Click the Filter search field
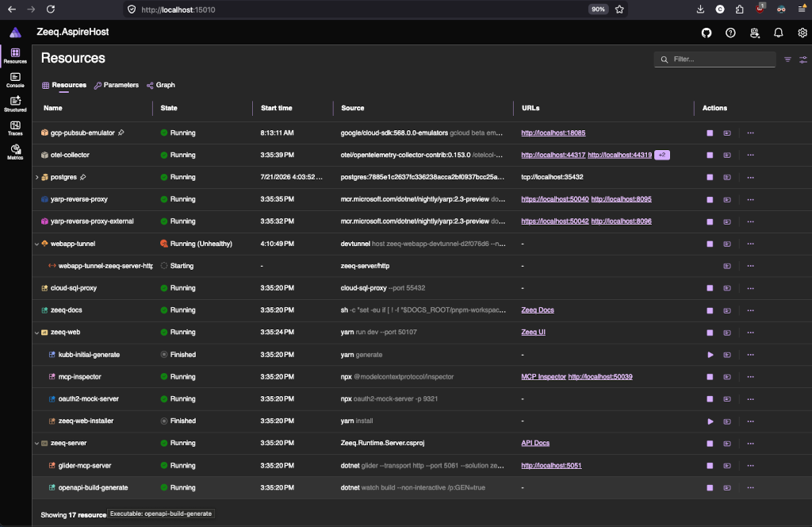The image size is (812, 527). 714,59
